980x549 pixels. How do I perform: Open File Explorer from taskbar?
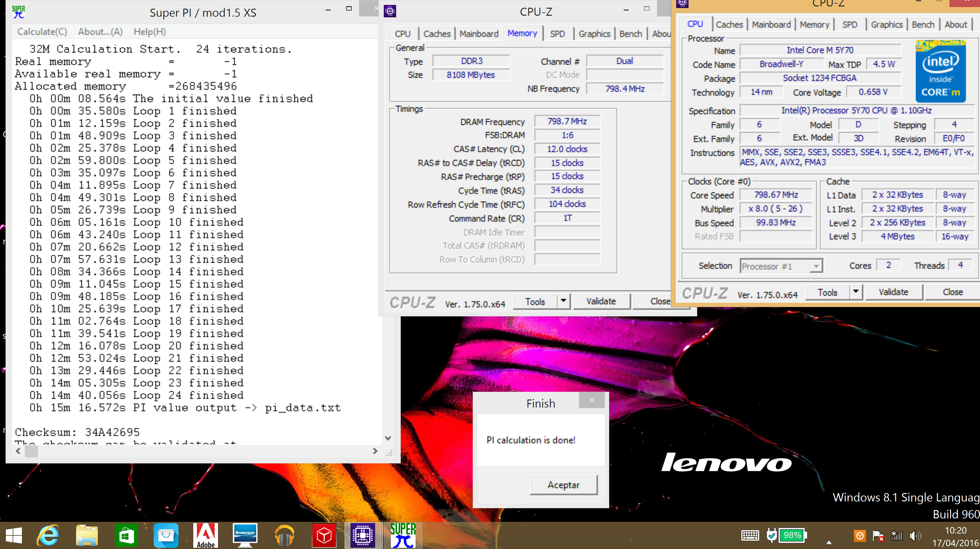click(x=87, y=536)
